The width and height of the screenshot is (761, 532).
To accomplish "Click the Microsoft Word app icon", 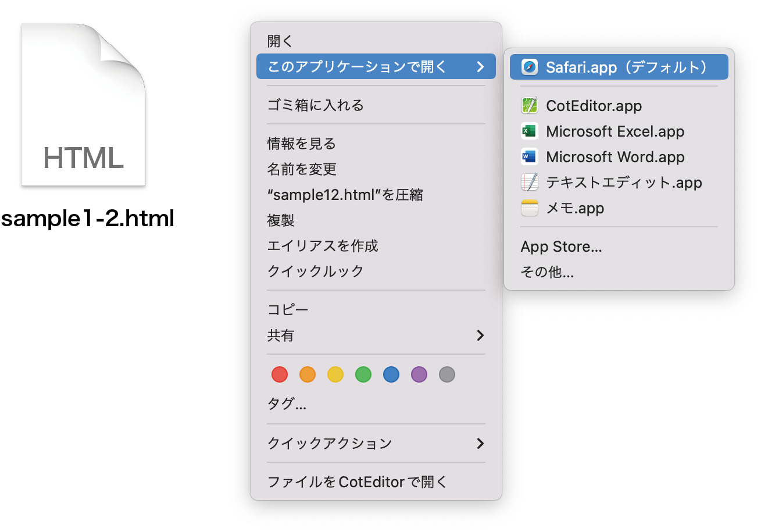I will [x=530, y=157].
